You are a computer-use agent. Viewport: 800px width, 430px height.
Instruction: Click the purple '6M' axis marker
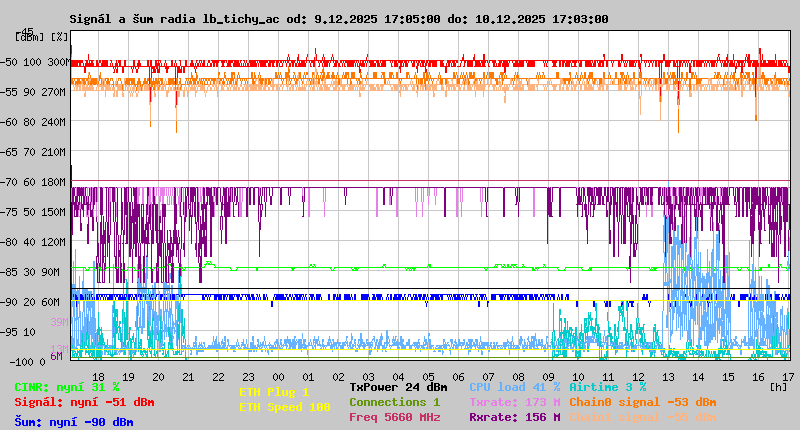point(57,356)
